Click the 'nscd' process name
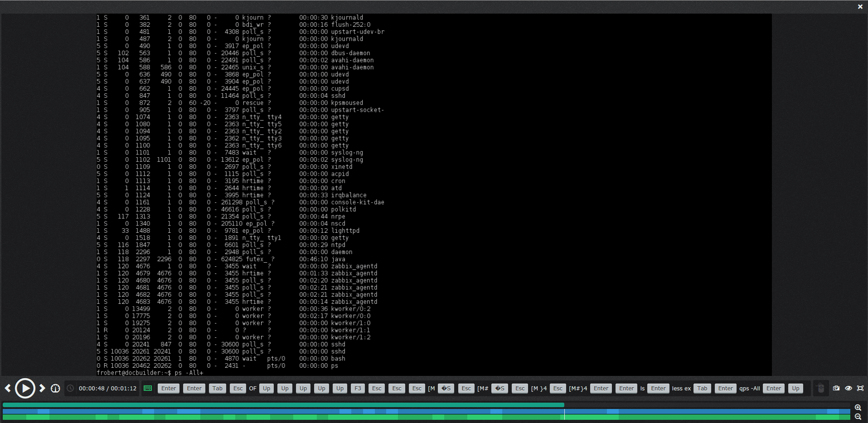This screenshot has height=423, width=868. (x=338, y=223)
